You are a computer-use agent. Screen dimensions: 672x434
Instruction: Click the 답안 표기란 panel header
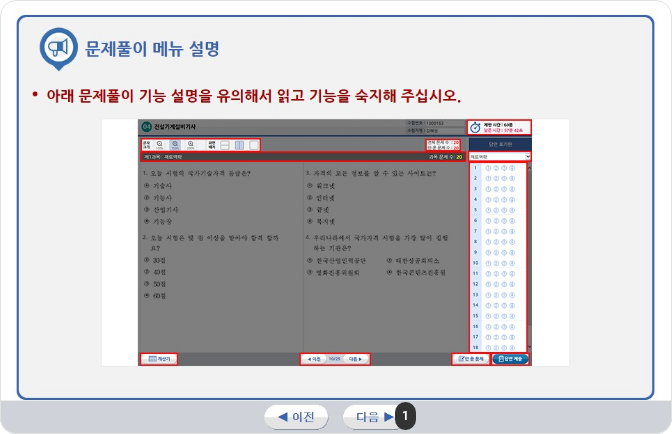tap(499, 144)
